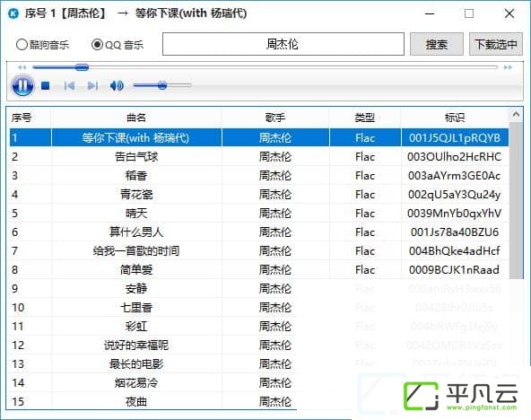Close the music downloader window
This screenshot has height=420, width=531.
pos(509,13)
